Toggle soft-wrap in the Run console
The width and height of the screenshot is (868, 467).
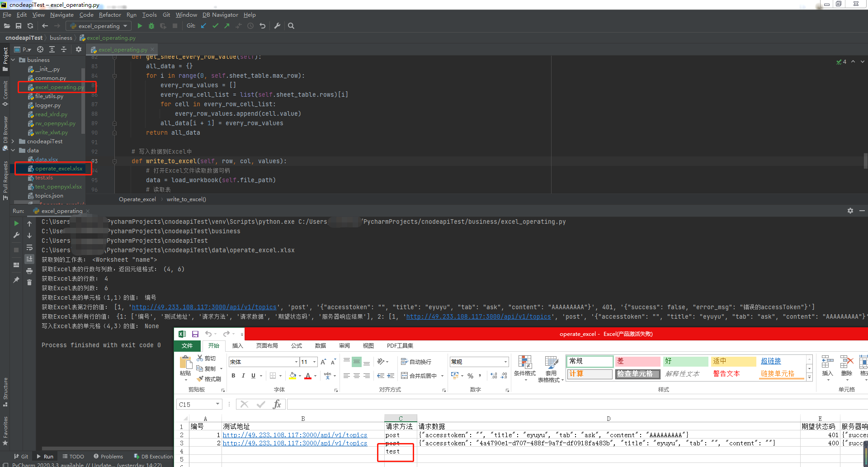pyautogui.click(x=29, y=247)
